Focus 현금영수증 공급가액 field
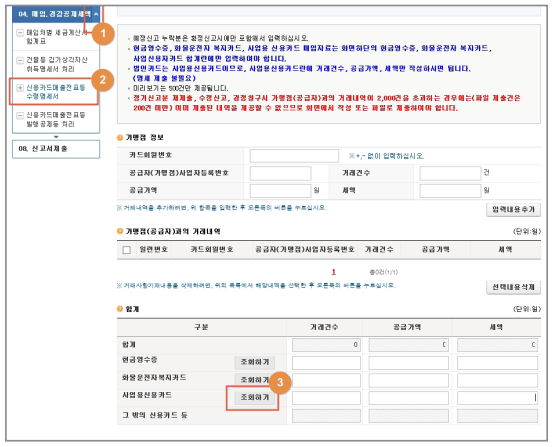553x447 pixels. 408,363
